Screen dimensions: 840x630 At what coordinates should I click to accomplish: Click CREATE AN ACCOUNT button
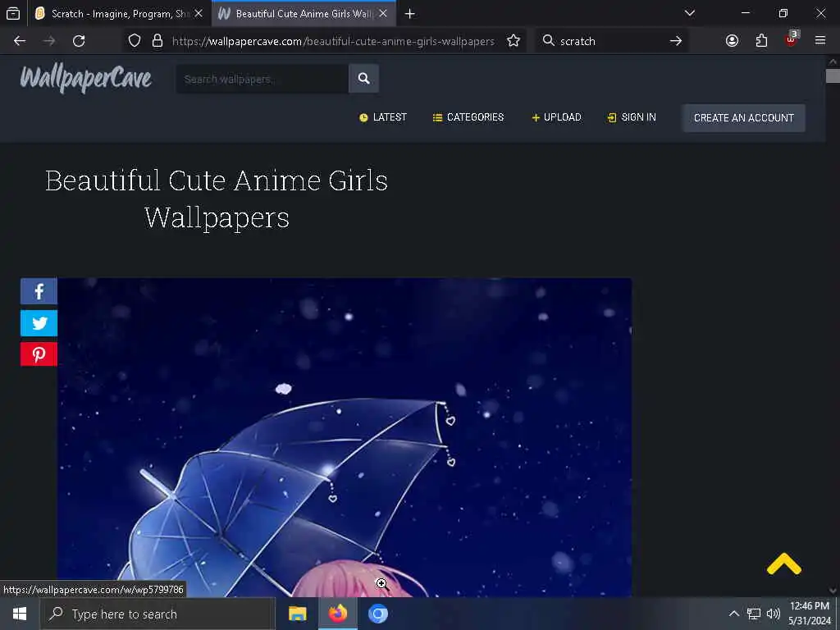(743, 118)
